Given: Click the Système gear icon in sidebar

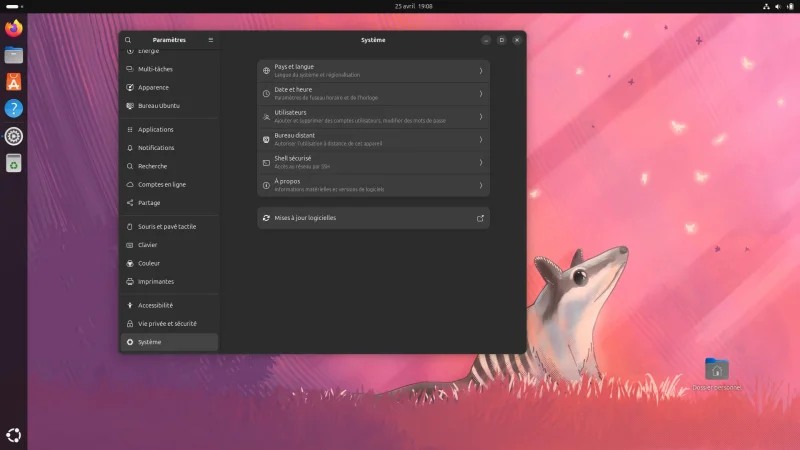Looking at the screenshot, I should coord(130,342).
